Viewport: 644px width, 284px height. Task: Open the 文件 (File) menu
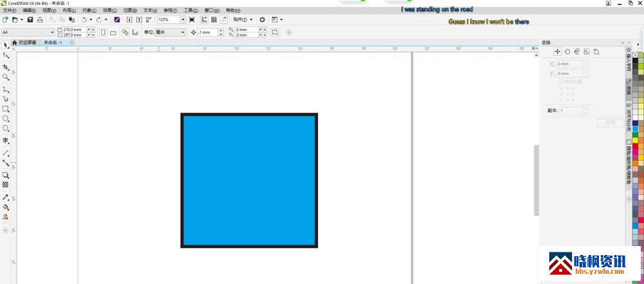pos(10,10)
